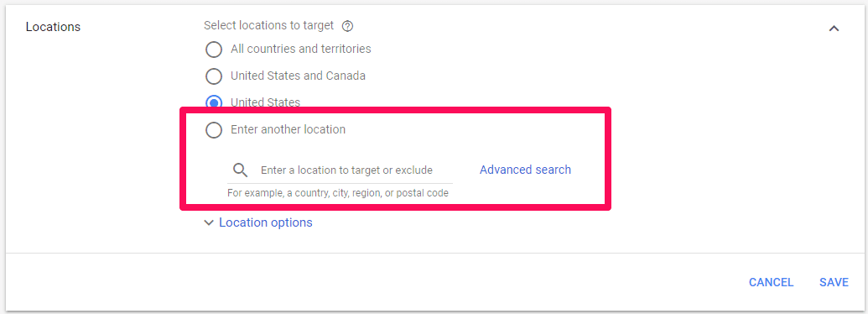Focus the location to target or exclude field
The image size is (868, 314).
tap(340, 170)
